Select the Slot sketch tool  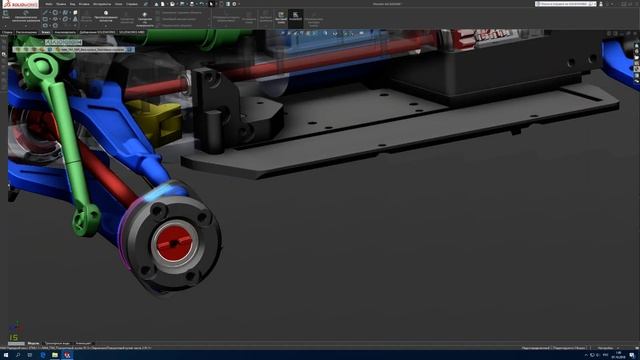pyautogui.click(x=45, y=26)
